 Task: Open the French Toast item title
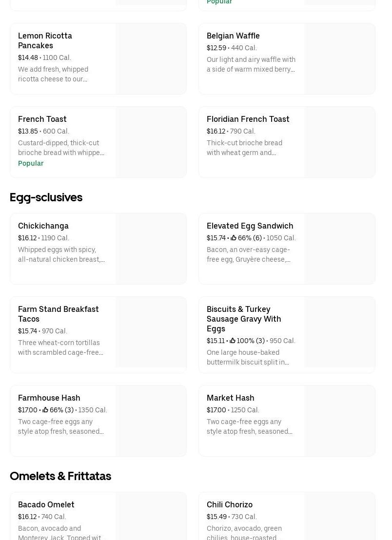tap(42, 119)
